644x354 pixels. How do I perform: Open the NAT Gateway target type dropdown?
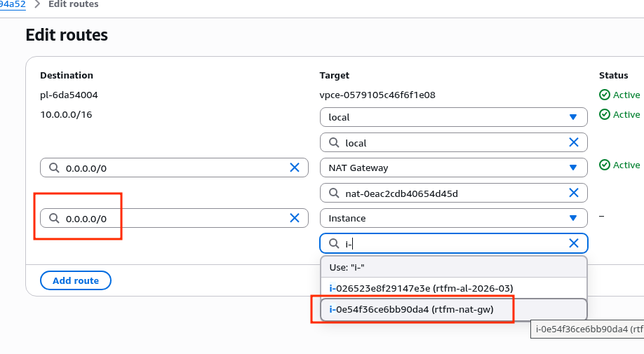pos(572,168)
